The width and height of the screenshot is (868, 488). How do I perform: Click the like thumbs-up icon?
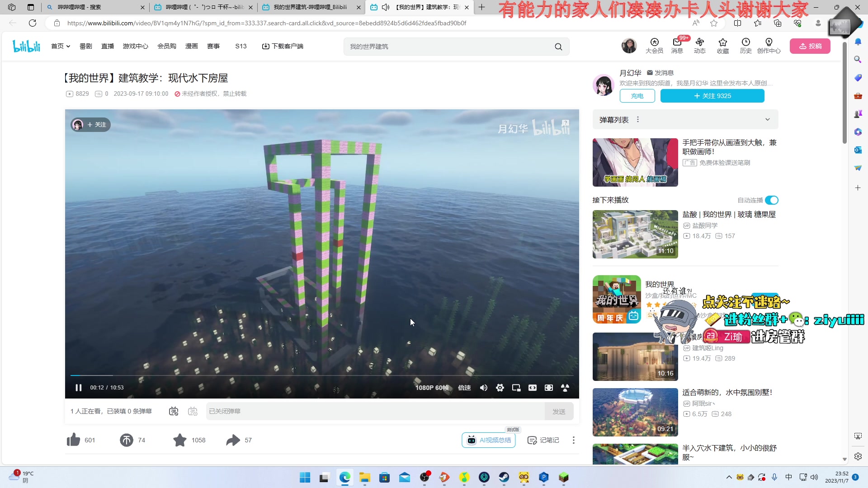[x=73, y=440]
